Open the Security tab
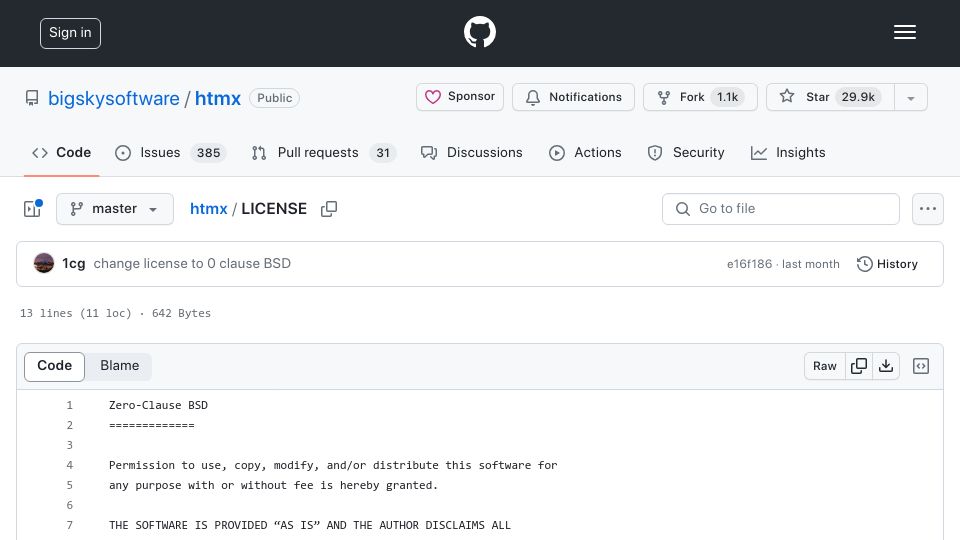This screenshot has width=960, height=540. pyautogui.click(x=686, y=152)
